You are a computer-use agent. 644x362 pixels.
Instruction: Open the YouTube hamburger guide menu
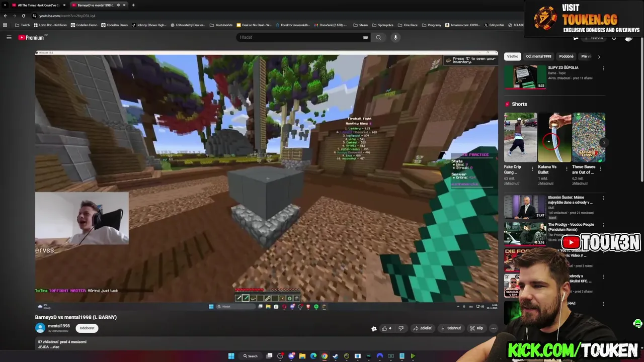pos(9,37)
